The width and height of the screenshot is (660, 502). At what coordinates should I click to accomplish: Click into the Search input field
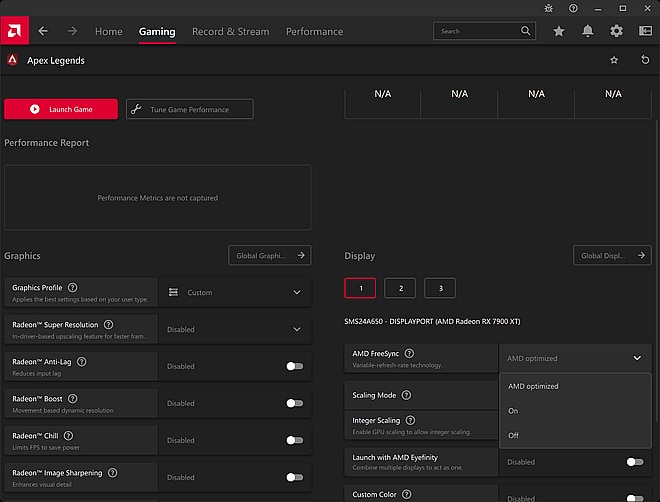pyautogui.click(x=477, y=31)
